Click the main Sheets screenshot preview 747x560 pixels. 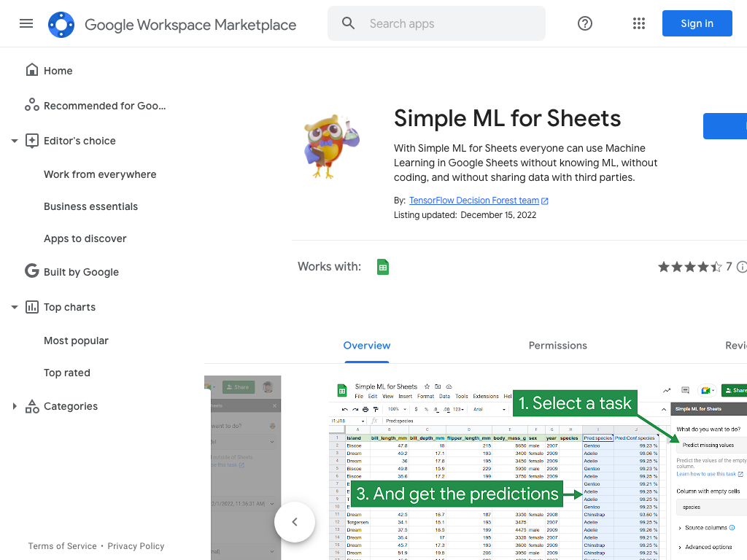tap(538, 468)
